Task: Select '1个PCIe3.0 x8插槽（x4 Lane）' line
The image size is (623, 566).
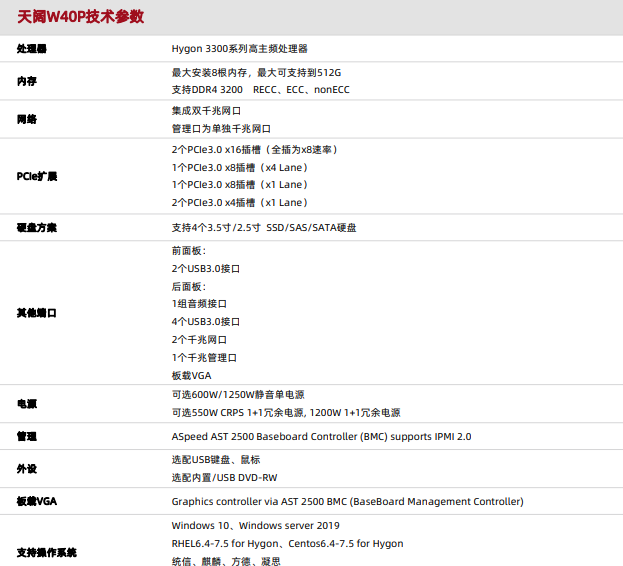Action: [240, 168]
